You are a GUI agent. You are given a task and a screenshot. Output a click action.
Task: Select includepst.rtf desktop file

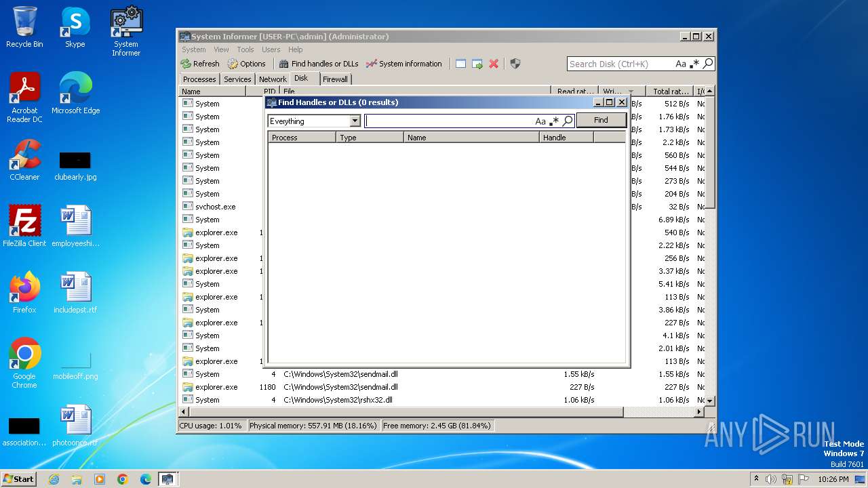[x=75, y=293]
